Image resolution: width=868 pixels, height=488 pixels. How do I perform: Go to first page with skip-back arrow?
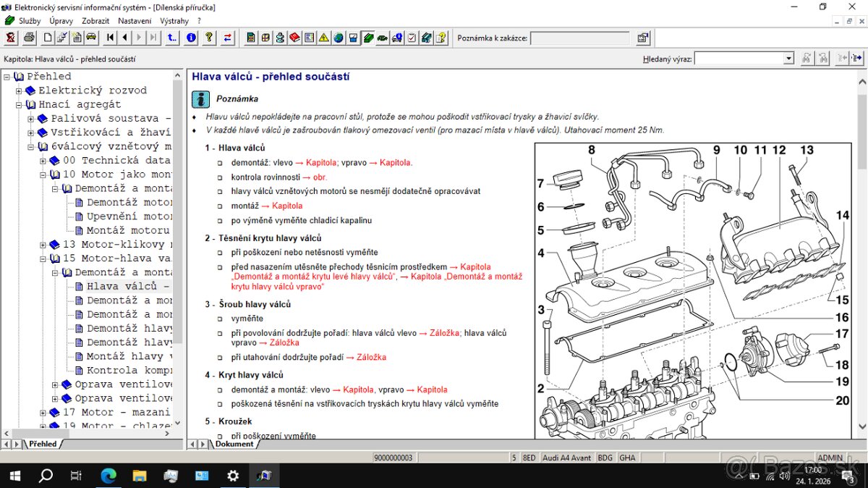click(111, 38)
